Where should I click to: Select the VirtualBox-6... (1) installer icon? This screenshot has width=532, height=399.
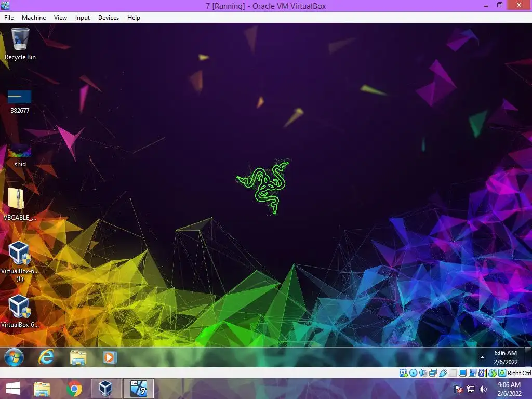pyautogui.click(x=20, y=261)
